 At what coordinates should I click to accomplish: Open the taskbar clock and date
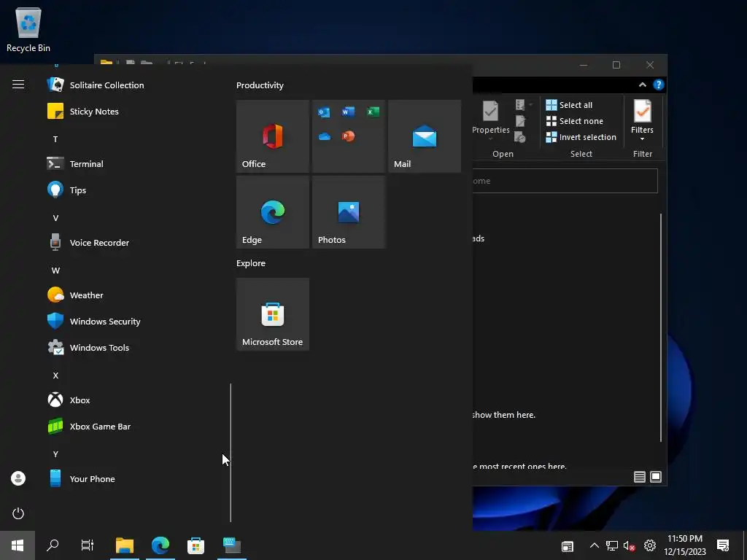pyautogui.click(x=685, y=545)
